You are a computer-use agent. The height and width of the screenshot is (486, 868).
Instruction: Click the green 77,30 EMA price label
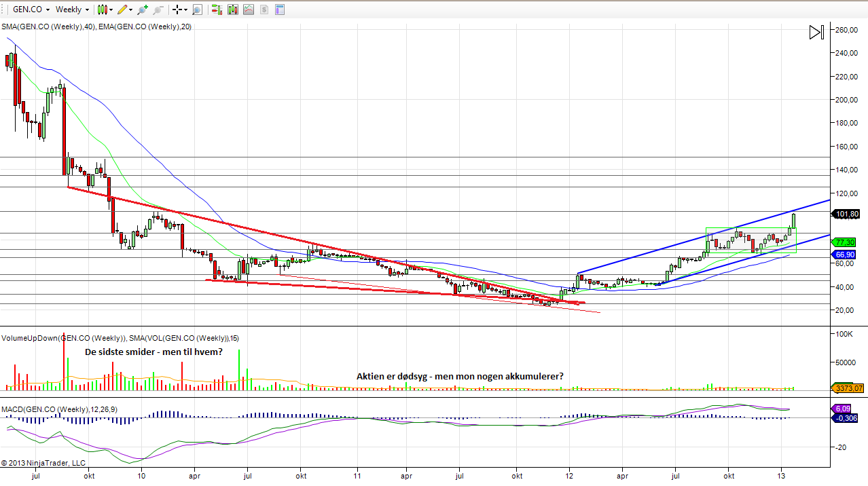click(x=844, y=242)
